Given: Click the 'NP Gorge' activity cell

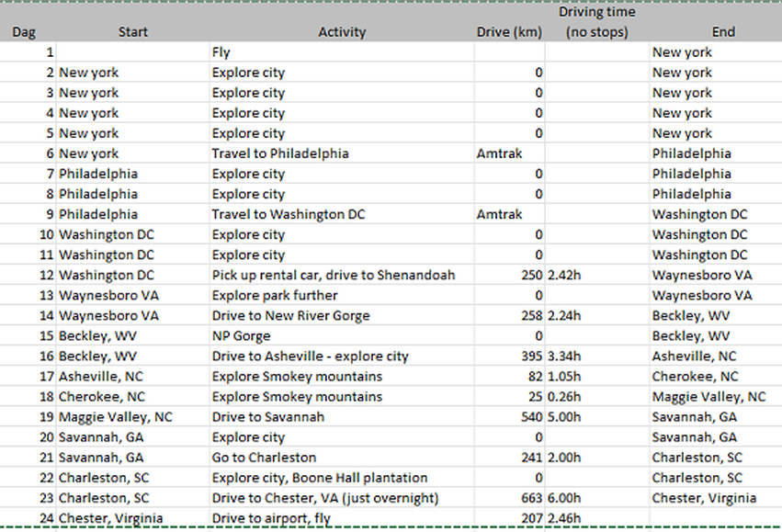Looking at the screenshot, I should pyautogui.click(x=342, y=336).
